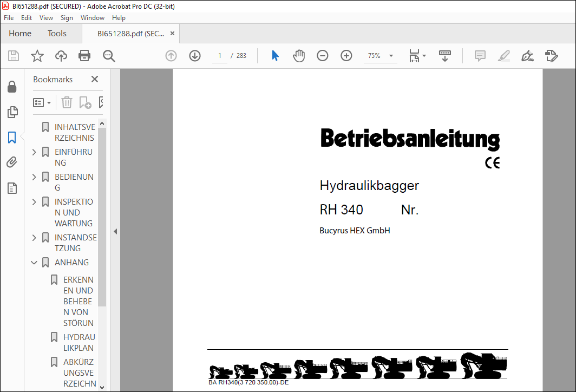The height and width of the screenshot is (392, 576).
Task: Click the Save file icon
Action: point(14,56)
